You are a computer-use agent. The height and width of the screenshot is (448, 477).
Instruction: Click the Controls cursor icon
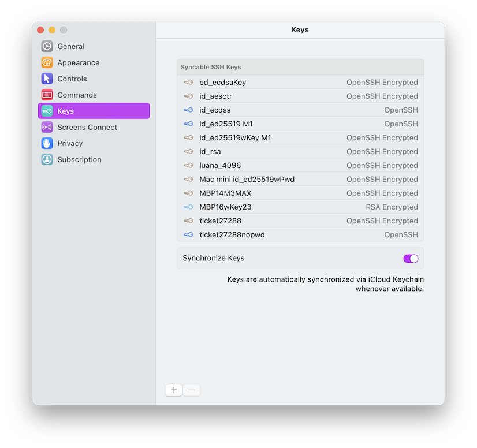coord(47,79)
